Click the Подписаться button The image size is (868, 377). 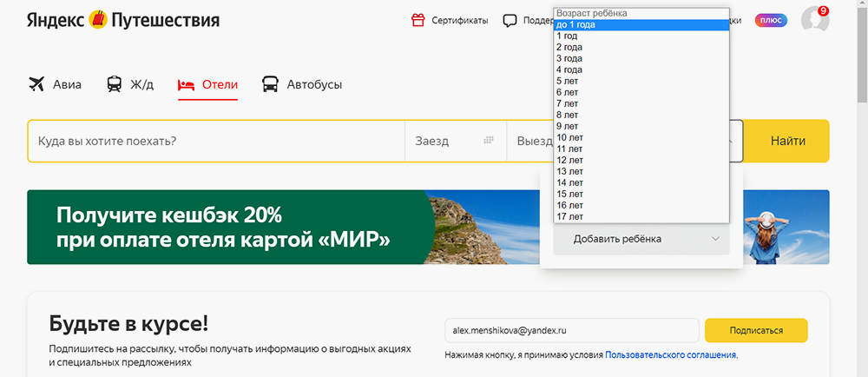[756, 330]
